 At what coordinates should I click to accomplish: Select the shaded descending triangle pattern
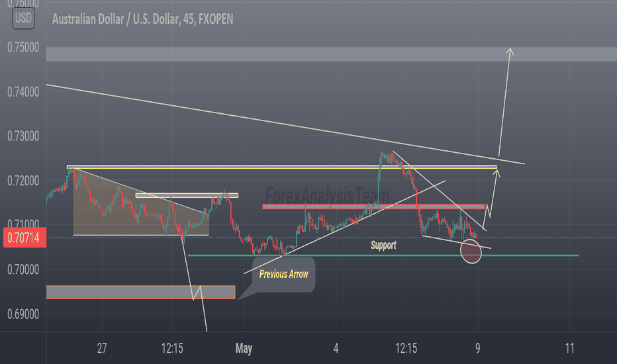pyautogui.click(x=141, y=202)
